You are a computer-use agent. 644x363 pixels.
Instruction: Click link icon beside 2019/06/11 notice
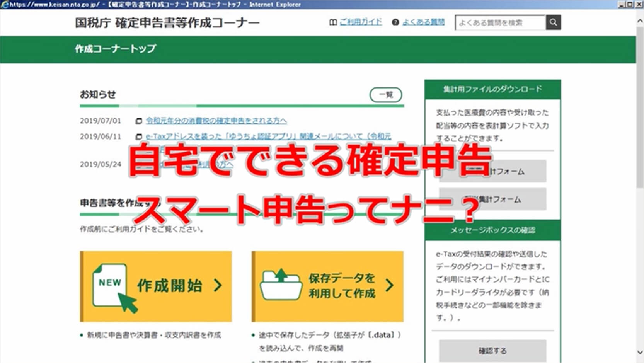click(138, 137)
